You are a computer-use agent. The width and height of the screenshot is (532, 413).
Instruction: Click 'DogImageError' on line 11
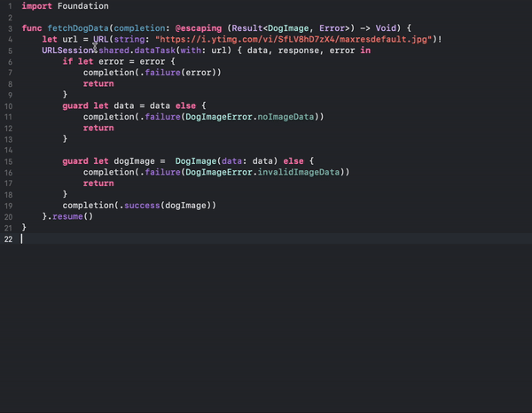click(219, 117)
